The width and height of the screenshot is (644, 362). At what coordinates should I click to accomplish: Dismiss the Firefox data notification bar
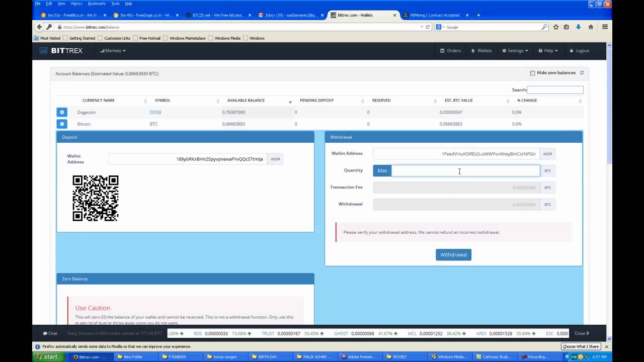[606, 346]
